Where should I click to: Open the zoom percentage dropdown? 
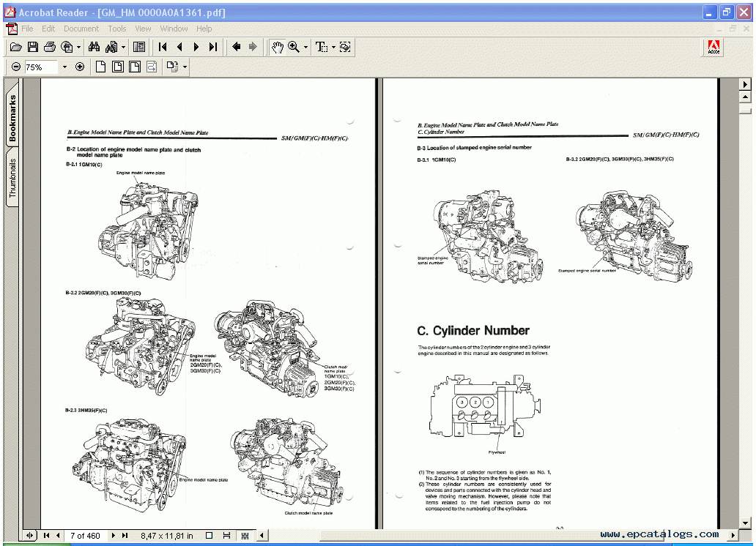point(64,67)
